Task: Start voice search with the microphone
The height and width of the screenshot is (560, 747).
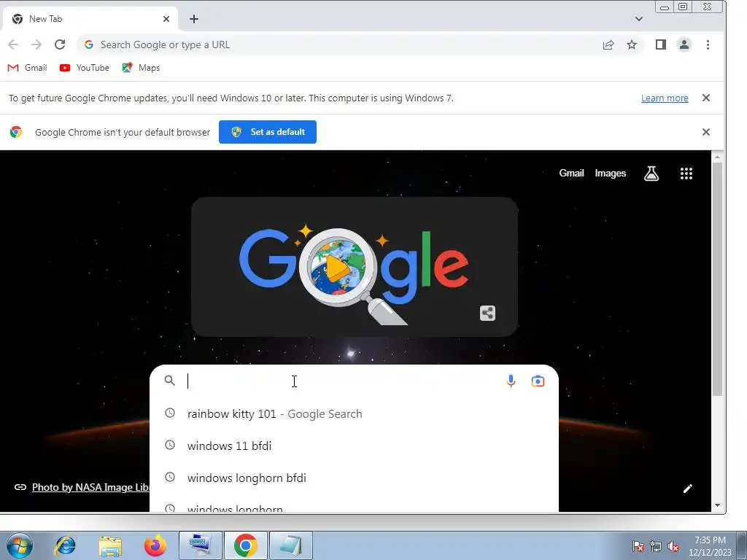Action: [511, 381]
